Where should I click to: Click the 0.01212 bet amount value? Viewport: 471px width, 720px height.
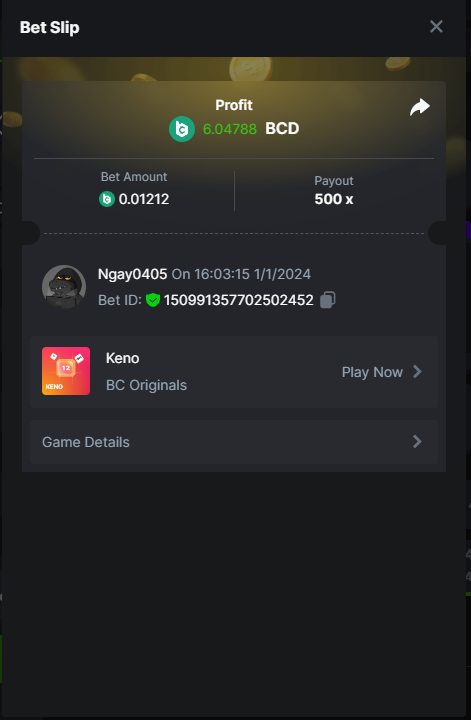(x=144, y=199)
